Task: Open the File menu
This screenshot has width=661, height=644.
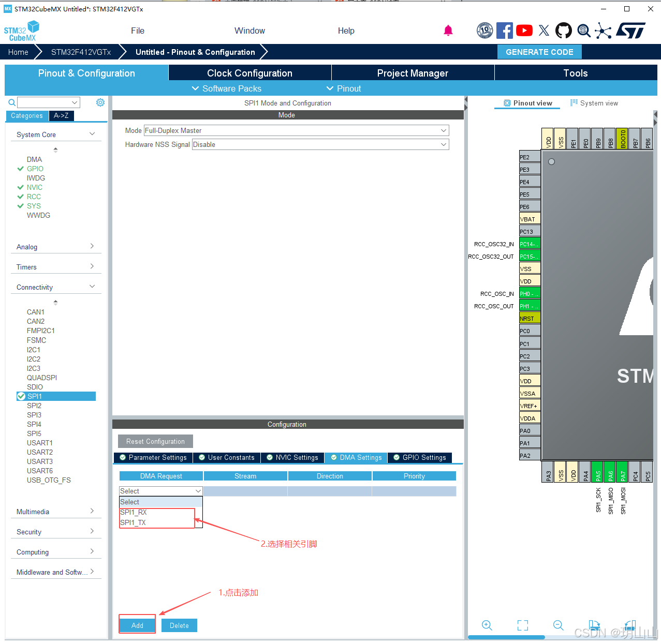Action: point(138,31)
